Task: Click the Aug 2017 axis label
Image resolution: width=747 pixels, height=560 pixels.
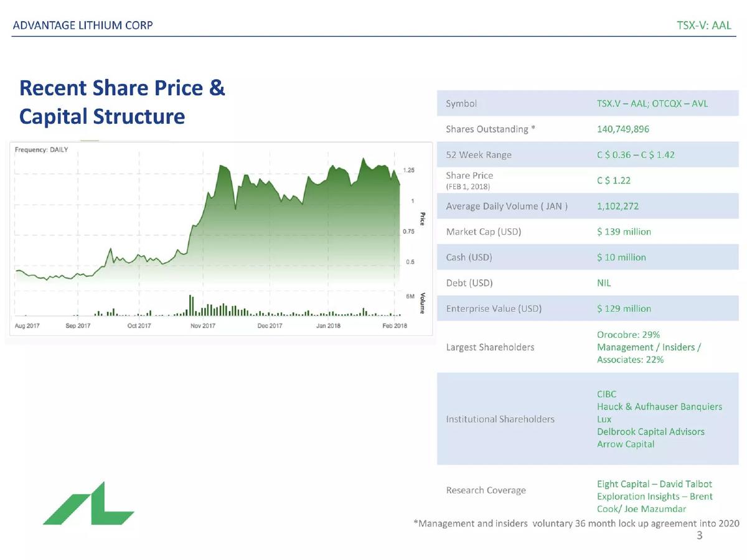Action: 27,326
